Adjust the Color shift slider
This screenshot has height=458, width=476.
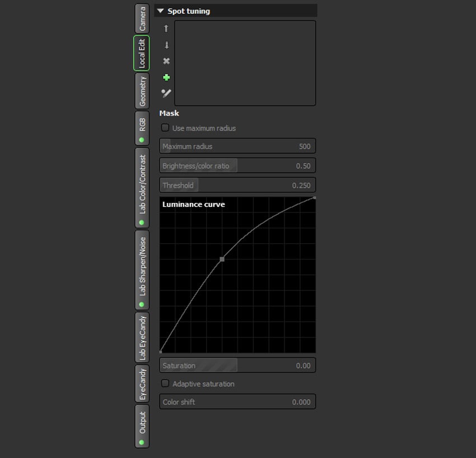coord(237,402)
